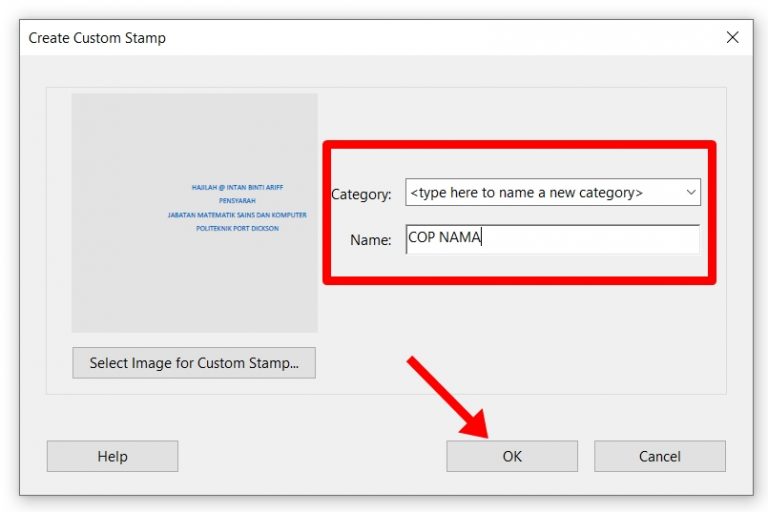The width and height of the screenshot is (768, 512).
Task: Click the Category combo box placeholder text
Action: 527,192
